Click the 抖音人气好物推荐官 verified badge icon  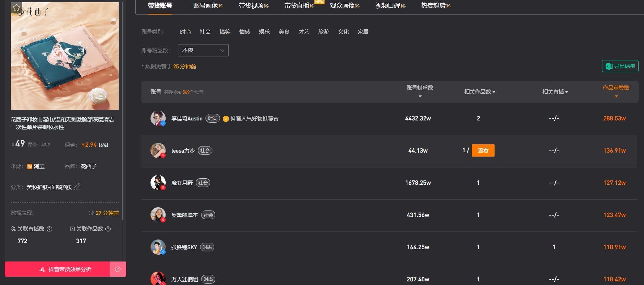226,119
